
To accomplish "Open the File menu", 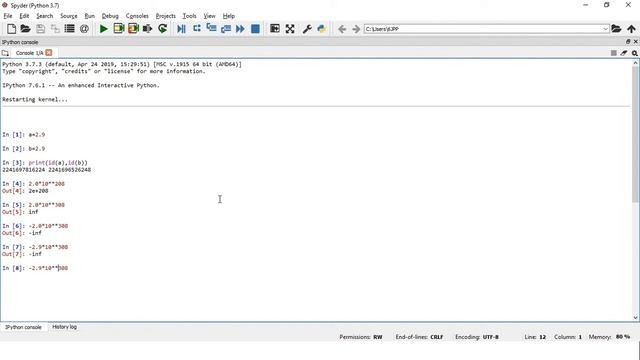I will tap(8, 16).
